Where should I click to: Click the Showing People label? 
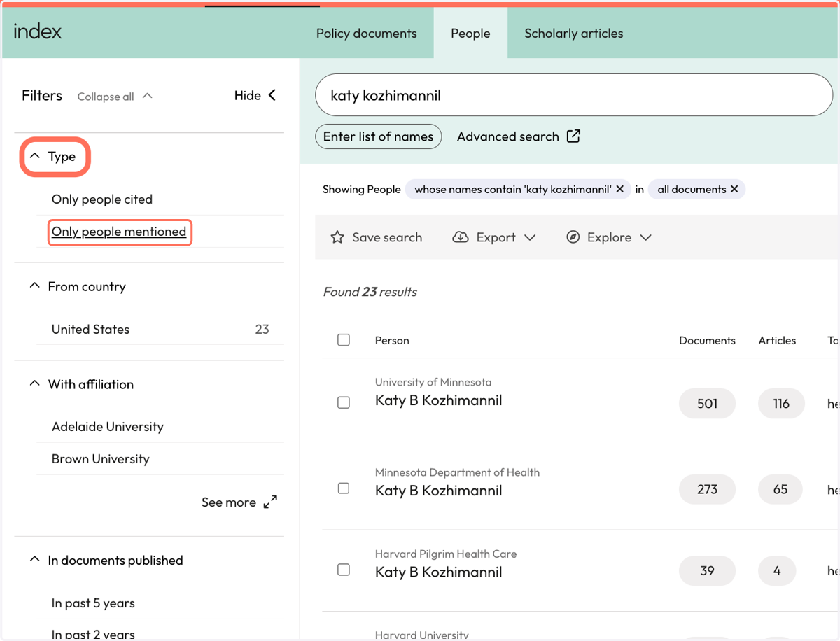pos(361,189)
